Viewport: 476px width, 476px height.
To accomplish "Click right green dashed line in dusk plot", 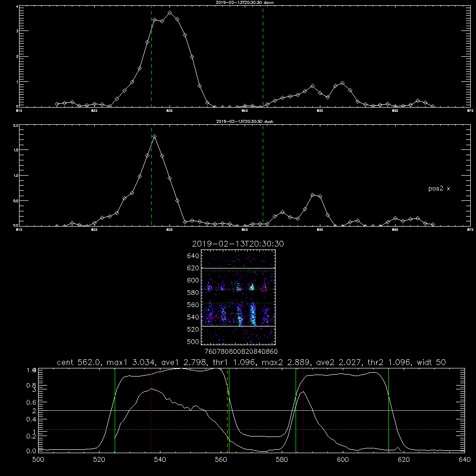I will click(263, 176).
